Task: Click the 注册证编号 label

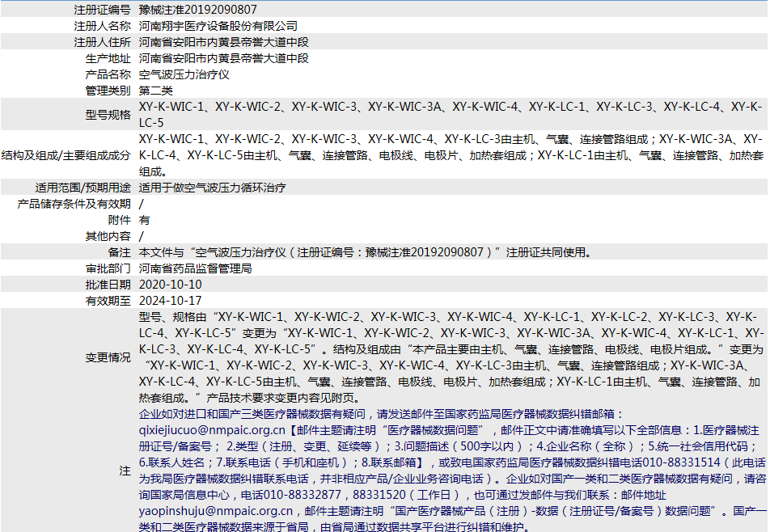Action: (102, 10)
